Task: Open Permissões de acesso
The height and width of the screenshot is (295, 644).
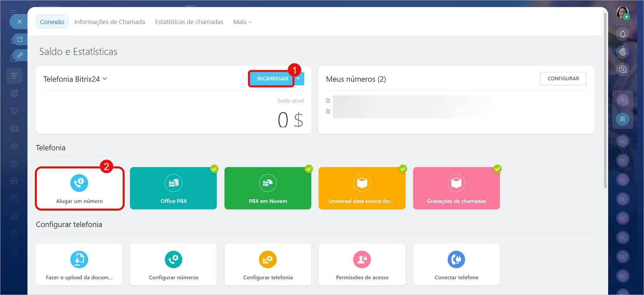Action: [362, 265]
